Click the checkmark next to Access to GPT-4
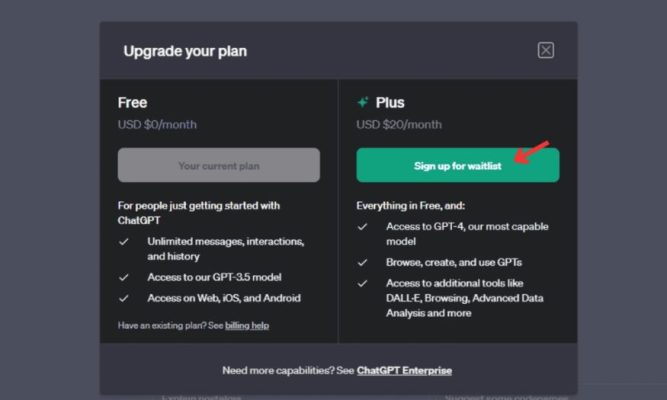Screen dimensions: 667x400 (x=363, y=226)
